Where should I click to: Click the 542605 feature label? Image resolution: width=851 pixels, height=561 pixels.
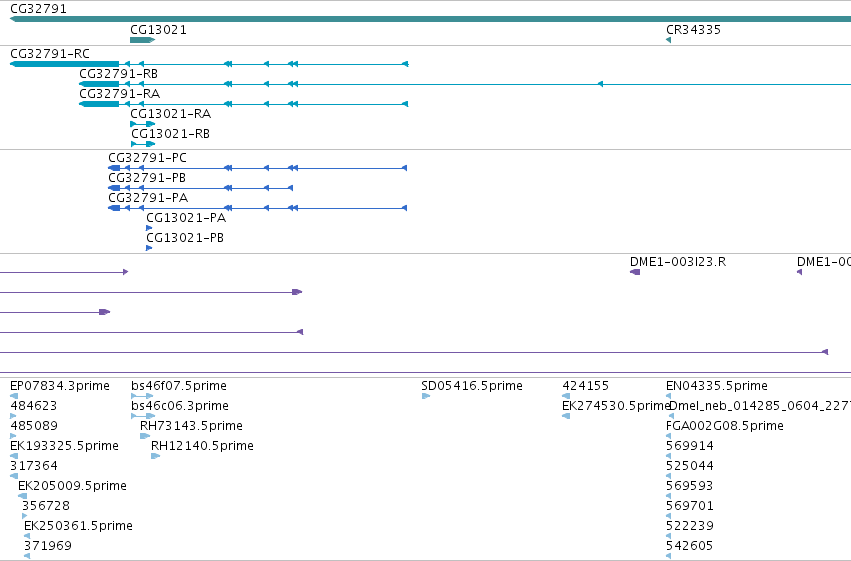tap(689, 545)
